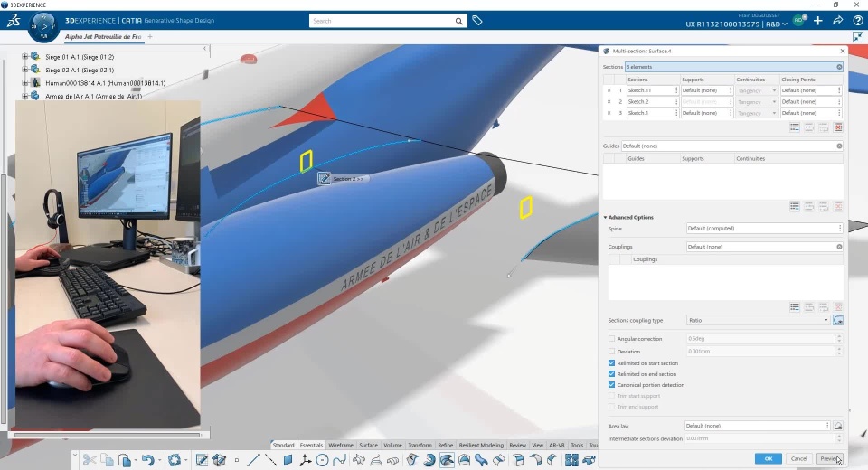
Task: Click the Preview button
Action: click(x=829, y=458)
